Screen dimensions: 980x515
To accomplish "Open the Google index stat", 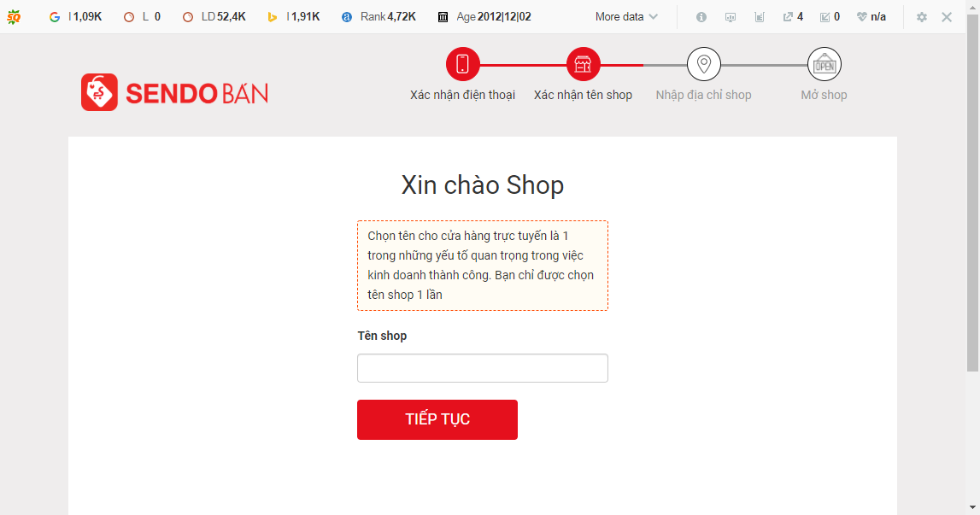I will click(x=75, y=17).
